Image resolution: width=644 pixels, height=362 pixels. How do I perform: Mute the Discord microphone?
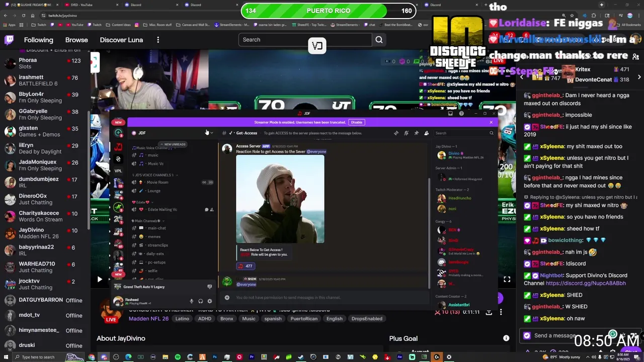click(191, 301)
